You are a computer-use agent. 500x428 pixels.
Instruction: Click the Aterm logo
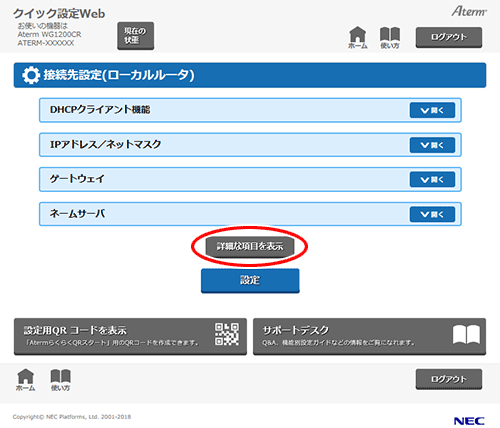(x=469, y=11)
